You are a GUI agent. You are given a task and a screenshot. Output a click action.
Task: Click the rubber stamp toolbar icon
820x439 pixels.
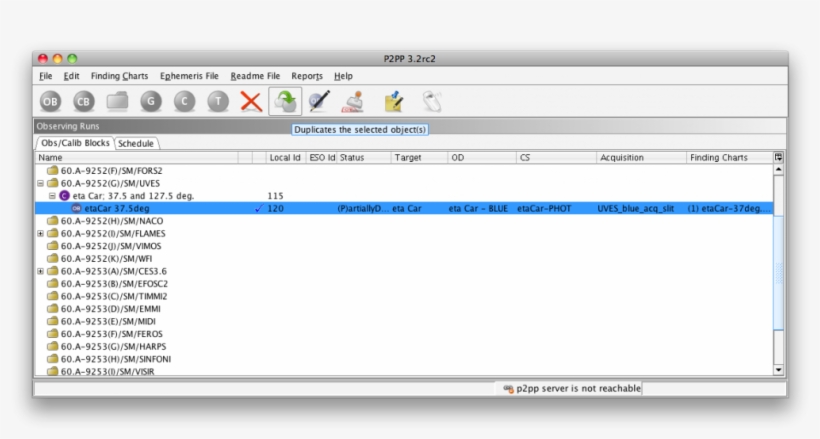click(353, 101)
